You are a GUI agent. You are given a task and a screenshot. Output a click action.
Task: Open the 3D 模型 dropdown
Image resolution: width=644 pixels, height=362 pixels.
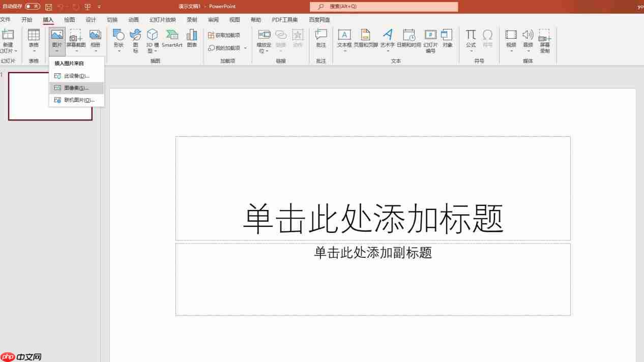(x=153, y=41)
